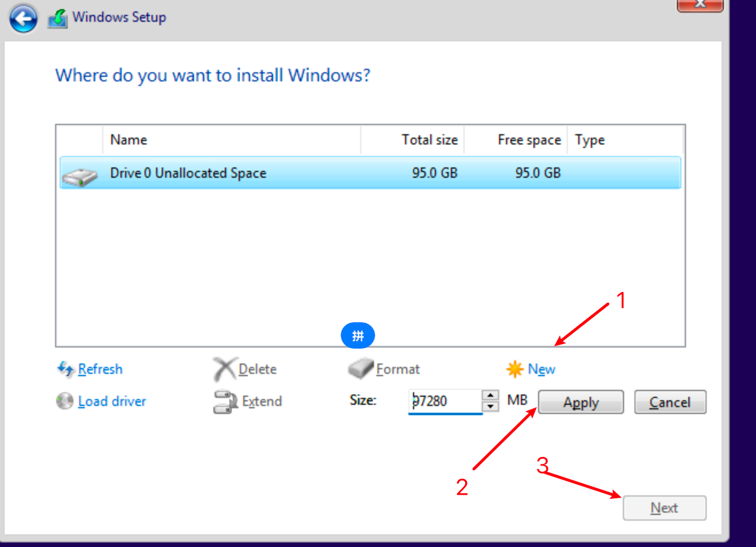Click in the Size input field

(x=445, y=401)
